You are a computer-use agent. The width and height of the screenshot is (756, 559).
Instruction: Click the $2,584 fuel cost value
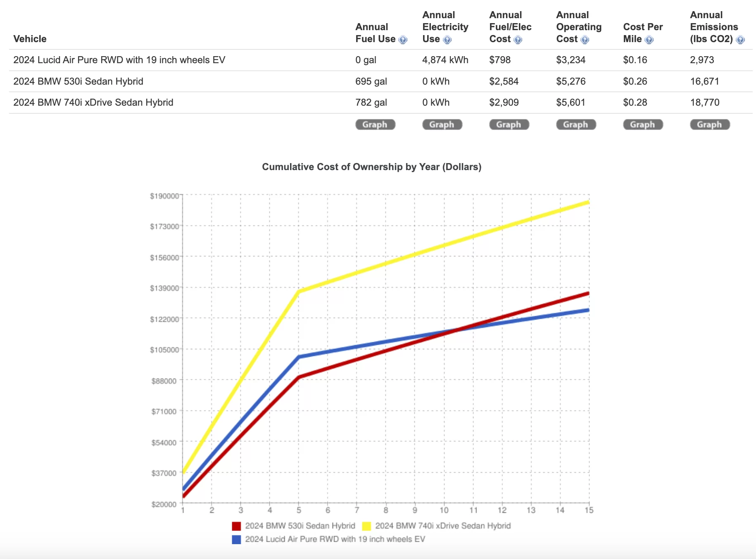tap(504, 81)
